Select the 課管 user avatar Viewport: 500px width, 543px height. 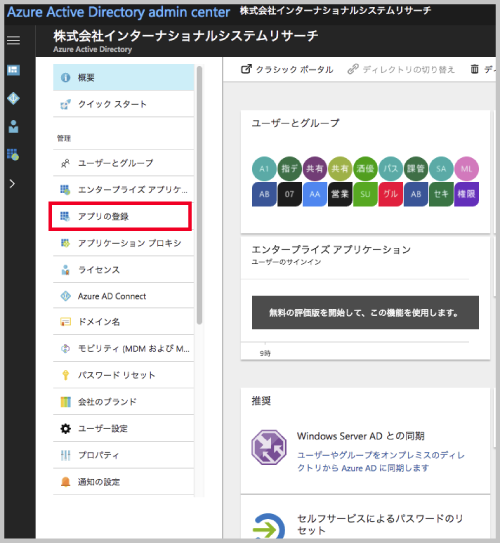click(416, 169)
